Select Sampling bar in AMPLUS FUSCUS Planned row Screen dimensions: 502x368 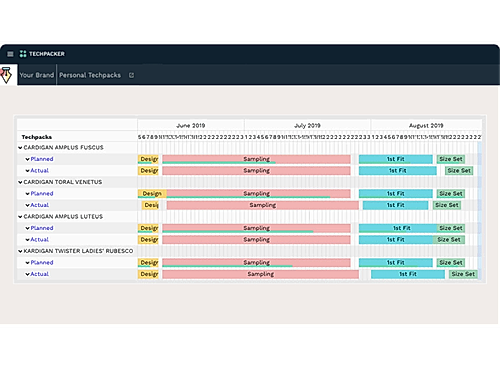[x=256, y=159]
